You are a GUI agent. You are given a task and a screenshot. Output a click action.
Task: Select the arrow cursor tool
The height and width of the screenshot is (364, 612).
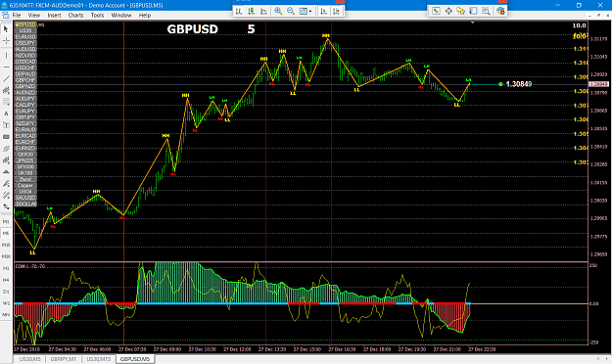pyautogui.click(x=6, y=29)
